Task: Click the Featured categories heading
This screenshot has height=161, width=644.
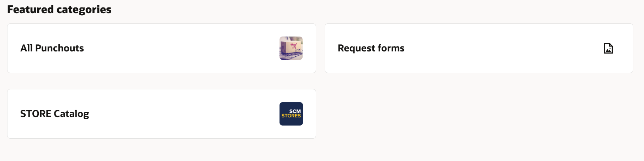Action: [59, 10]
